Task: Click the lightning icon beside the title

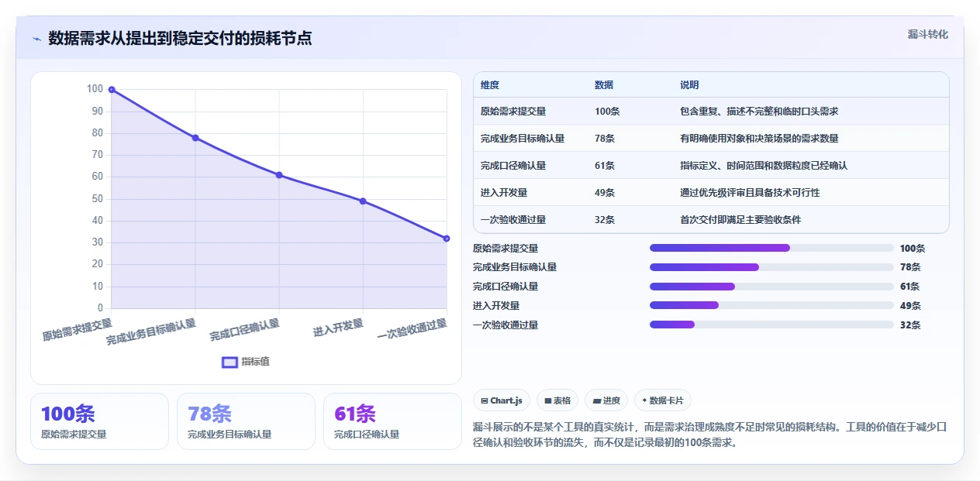Action: 36,39
